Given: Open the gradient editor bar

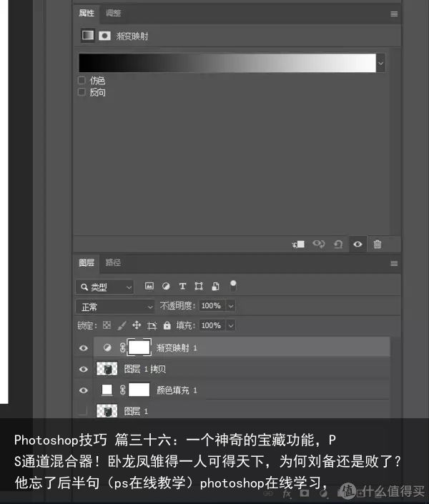Looking at the screenshot, I should point(227,63).
